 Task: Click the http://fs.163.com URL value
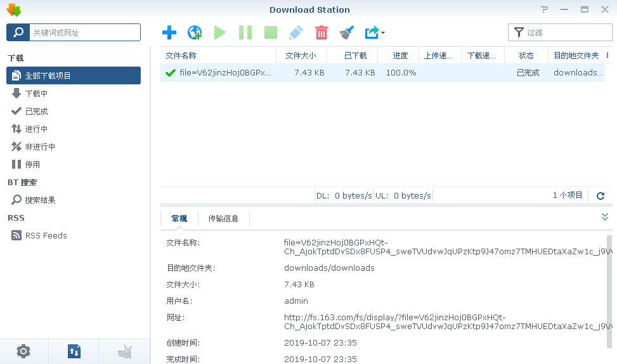[x=448, y=322]
